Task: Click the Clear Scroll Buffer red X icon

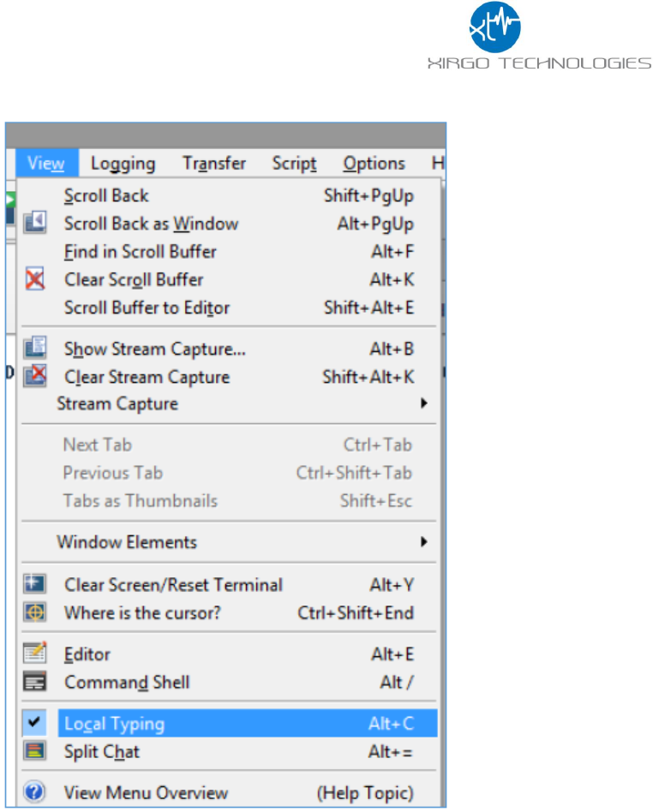Action: pos(35,279)
